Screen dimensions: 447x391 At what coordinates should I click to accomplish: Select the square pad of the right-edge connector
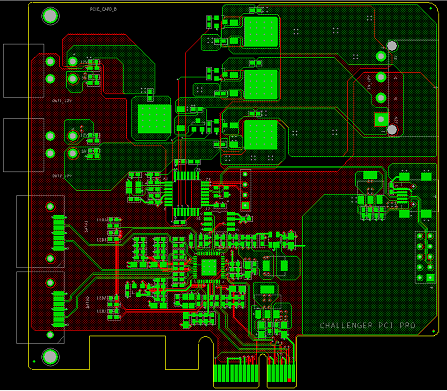pyautogui.click(x=381, y=119)
